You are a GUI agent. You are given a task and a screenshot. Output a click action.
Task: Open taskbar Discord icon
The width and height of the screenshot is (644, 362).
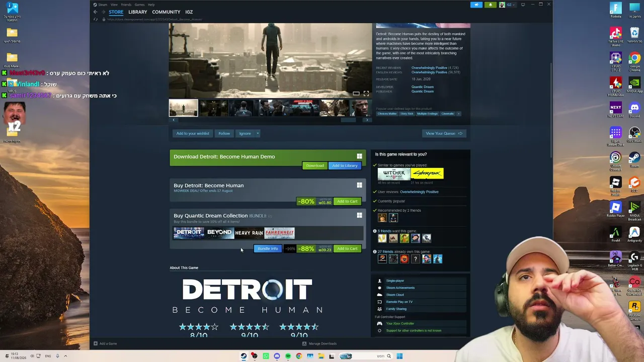click(277, 356)
